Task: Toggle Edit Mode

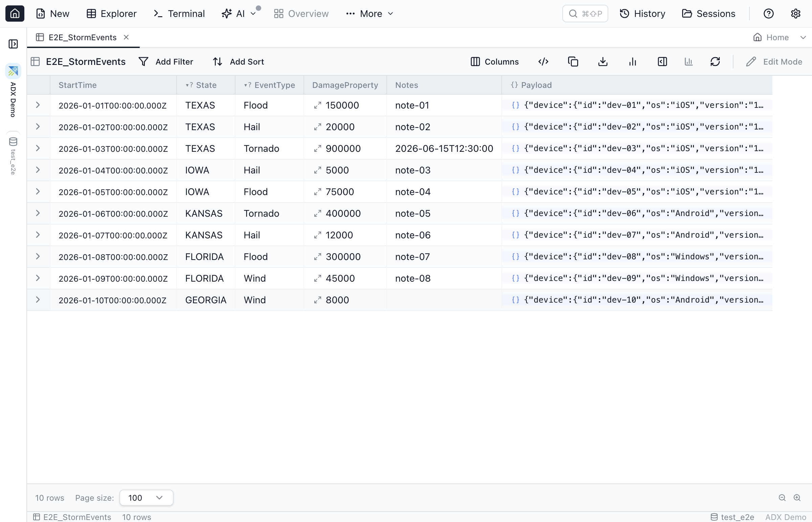Action: click(774, 62)
